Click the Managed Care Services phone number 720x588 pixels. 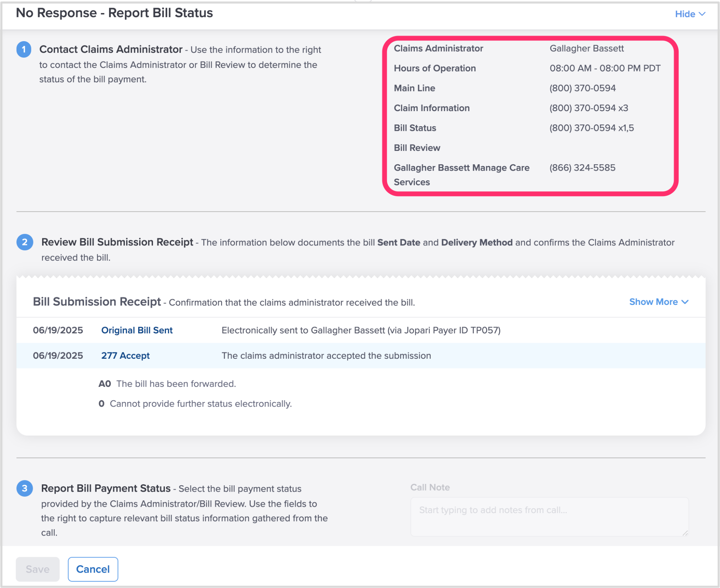point(582,168)
